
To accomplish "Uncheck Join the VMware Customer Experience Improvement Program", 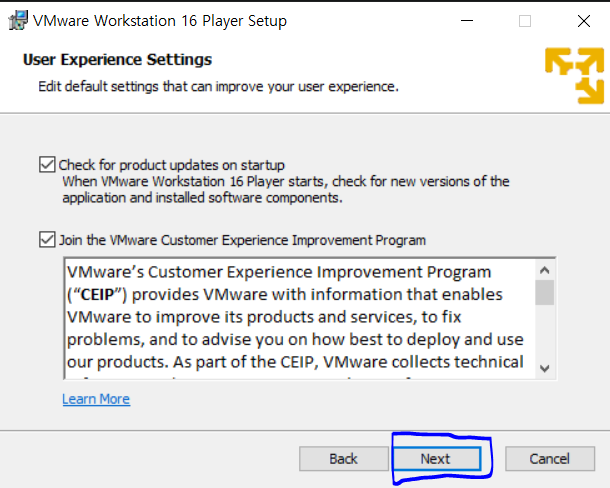I will pyautogui.click(x=47, y=239).
